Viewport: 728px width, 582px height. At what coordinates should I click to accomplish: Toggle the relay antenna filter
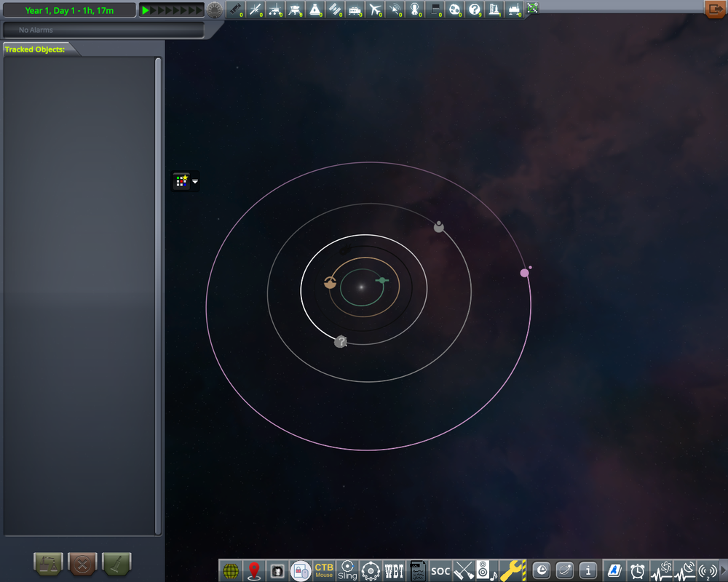pos(395,9)
